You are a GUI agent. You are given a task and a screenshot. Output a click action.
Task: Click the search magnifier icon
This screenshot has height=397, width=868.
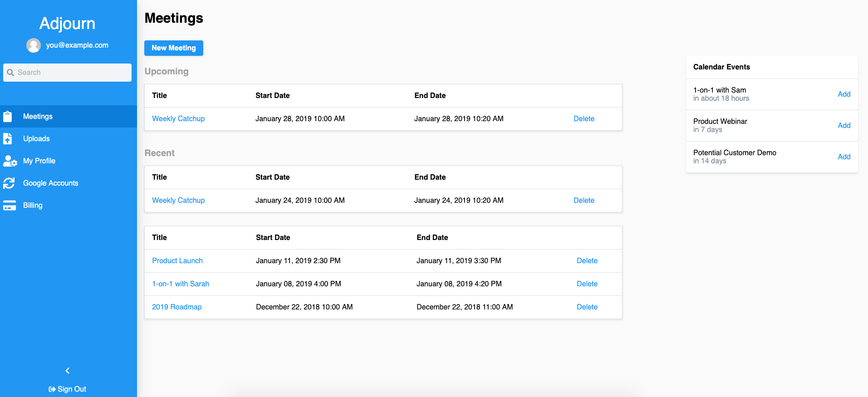(10, 73)
